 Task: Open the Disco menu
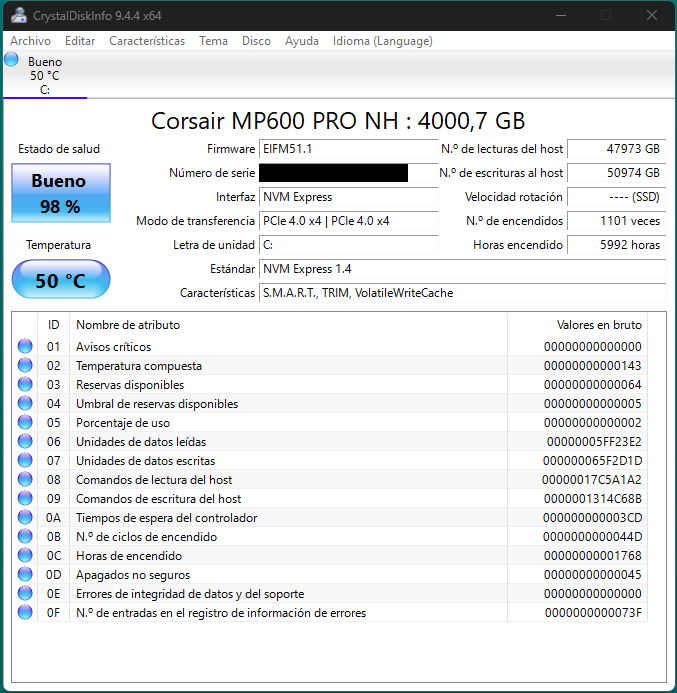[x=256, y=41]
